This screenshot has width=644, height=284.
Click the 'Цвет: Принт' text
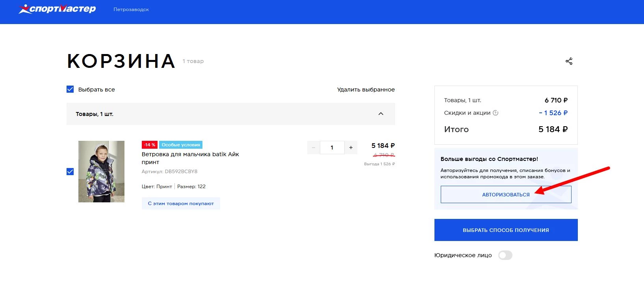[x=157, y=187]
